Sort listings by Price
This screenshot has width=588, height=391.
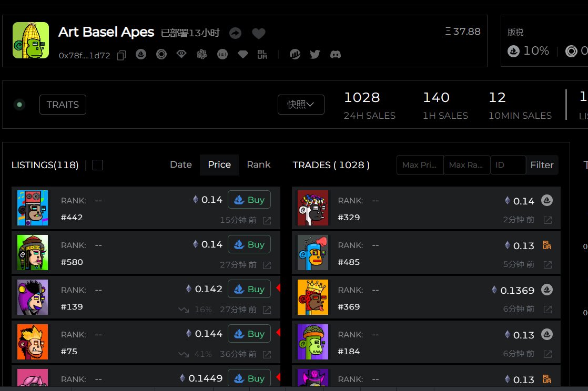click(219, 164)
